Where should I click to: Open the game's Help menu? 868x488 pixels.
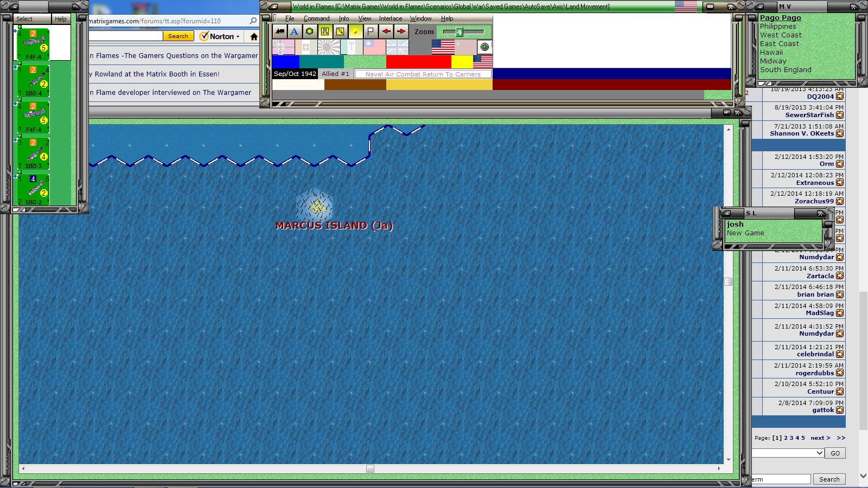coord(447,18)
